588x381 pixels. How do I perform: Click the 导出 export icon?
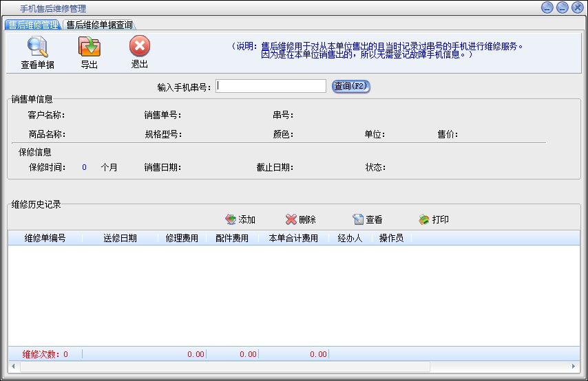pos(90,48)
